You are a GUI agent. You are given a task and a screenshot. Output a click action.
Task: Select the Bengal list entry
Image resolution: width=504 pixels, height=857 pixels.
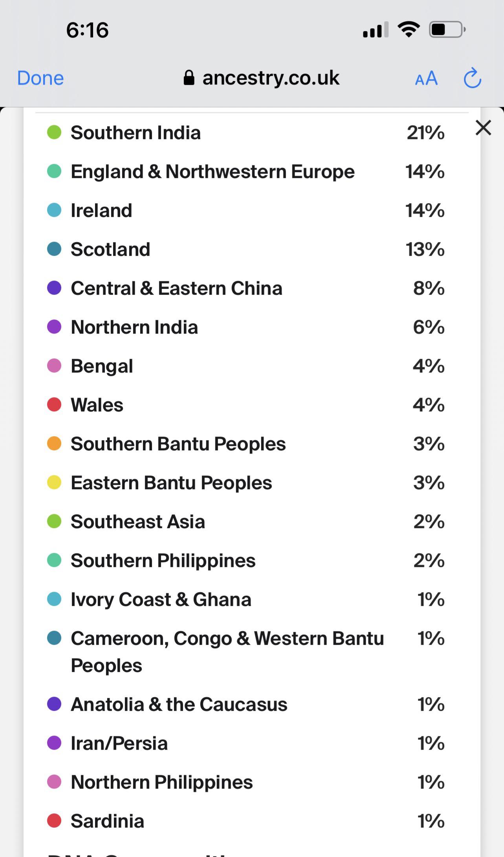click(x=101, y=366)
